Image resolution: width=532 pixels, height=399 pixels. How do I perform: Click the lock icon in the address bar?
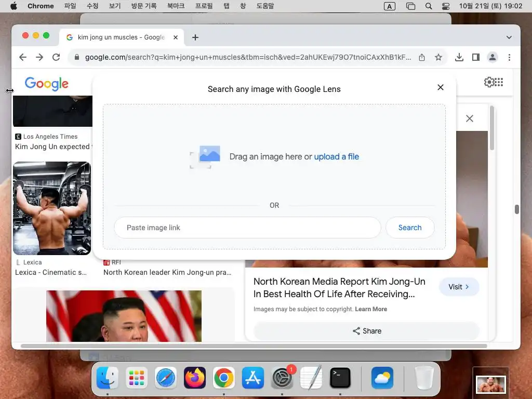point(77,57)
